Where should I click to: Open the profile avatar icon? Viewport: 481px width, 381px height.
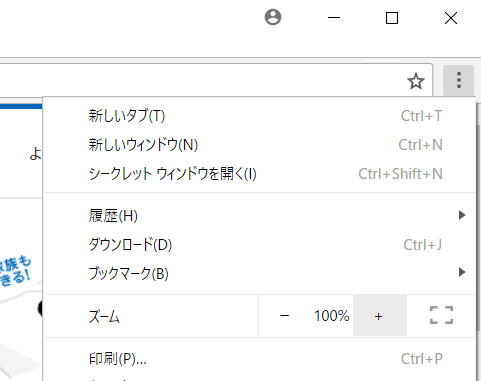pyautogui.click(x=273, y=17)
